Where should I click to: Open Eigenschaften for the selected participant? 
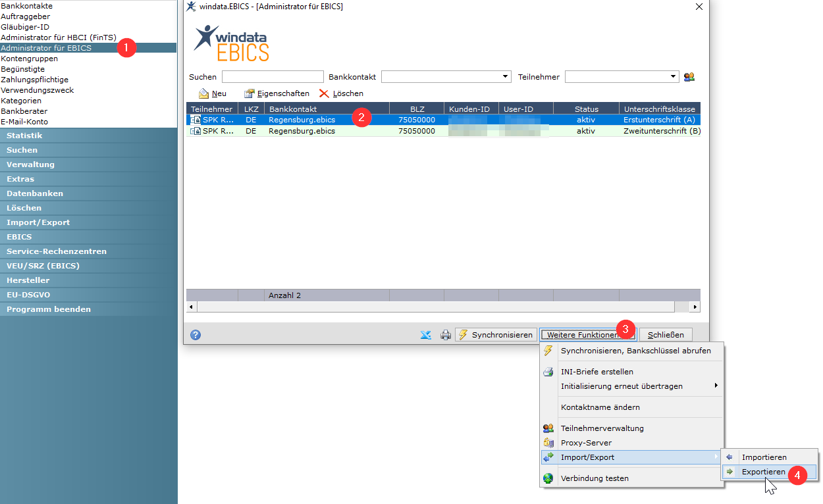pyautogui.click(x=277, y=93)
